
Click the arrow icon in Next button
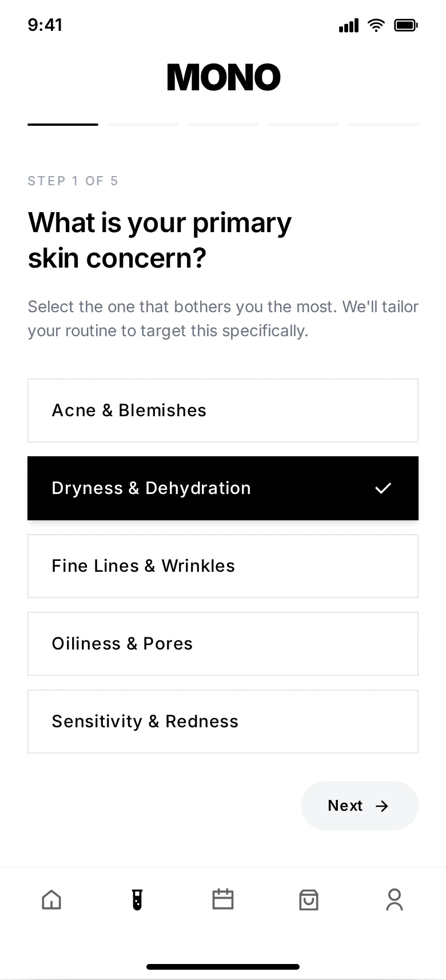tap(382, 806)
